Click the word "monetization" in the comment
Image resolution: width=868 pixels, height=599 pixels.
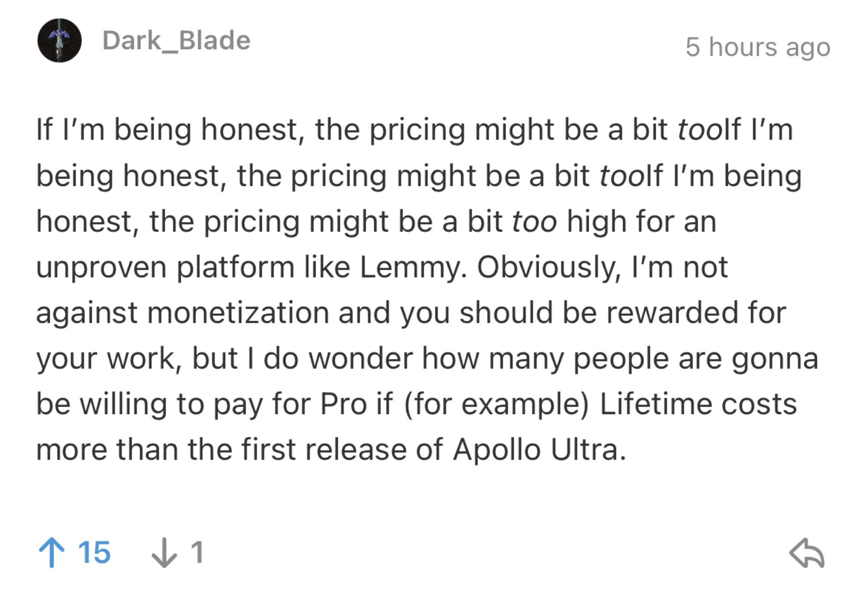(x=238, y=312)
